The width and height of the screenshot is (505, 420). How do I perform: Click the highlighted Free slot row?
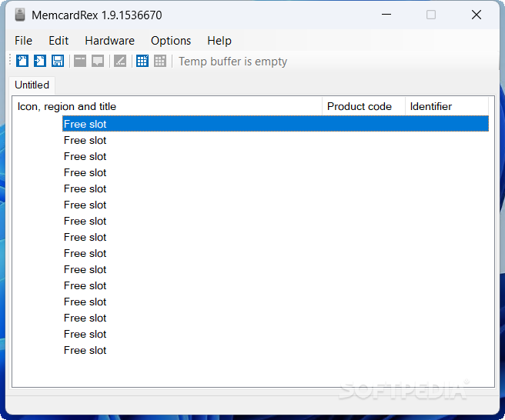tap(276, 124)
